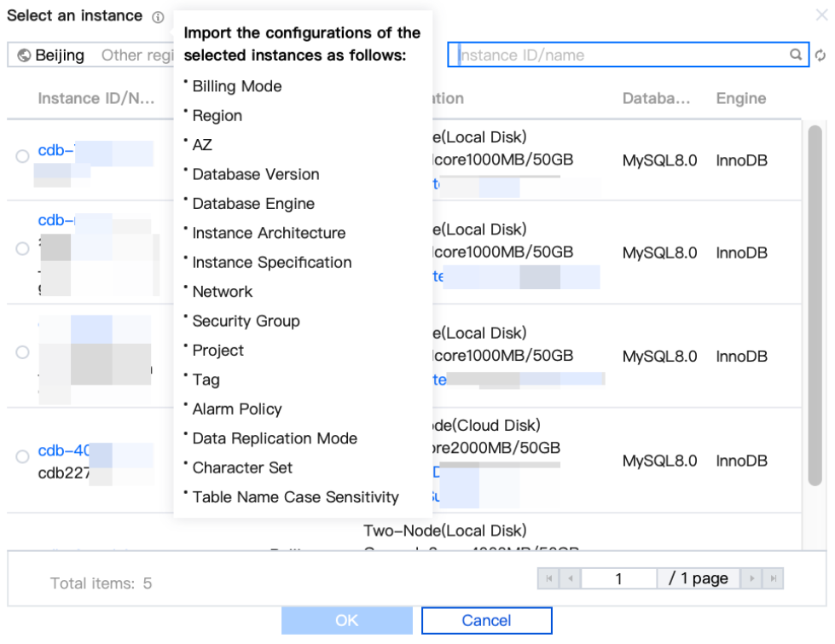Image resolution: width=835 pixels, height=644 pixels.
Task: Select the Beijing region tab
Action: 51,55
